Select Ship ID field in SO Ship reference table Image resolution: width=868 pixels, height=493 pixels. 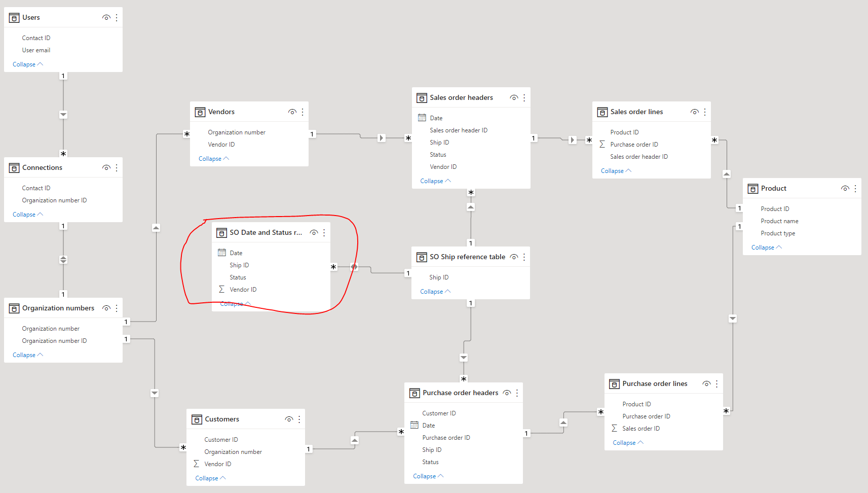point(439,277)
